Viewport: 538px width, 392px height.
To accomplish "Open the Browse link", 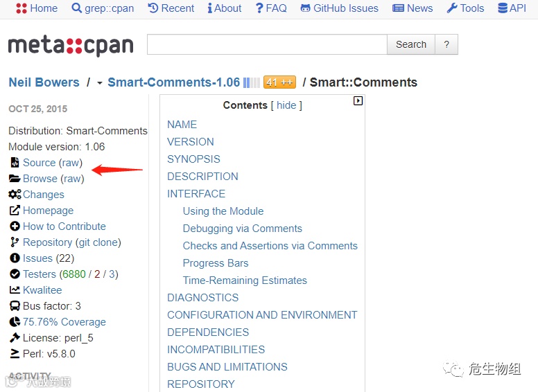I will pos(40,179).
